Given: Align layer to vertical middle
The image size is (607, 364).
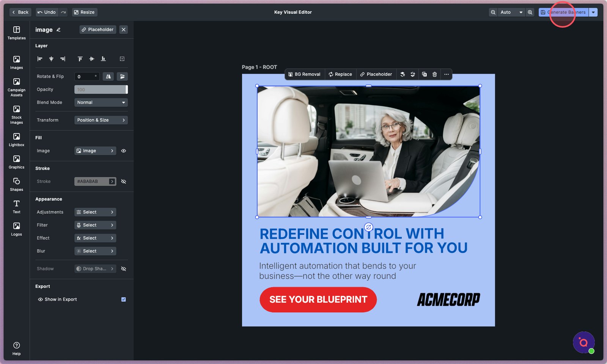Looking at the screenshot, I should pos(91,59).
